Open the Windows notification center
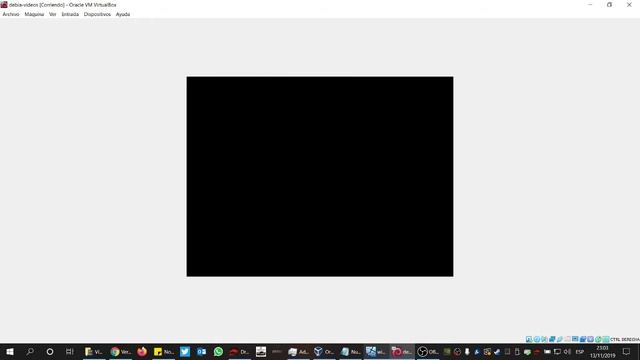The height and width of the screenshot is (360, 640). coord(627,351)
